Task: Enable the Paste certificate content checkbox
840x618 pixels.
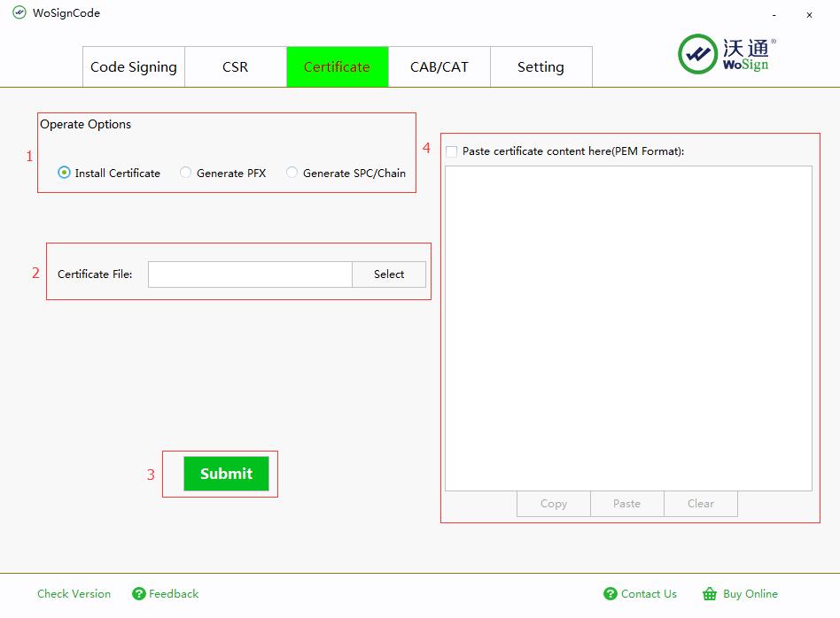Action: (452, 151)
